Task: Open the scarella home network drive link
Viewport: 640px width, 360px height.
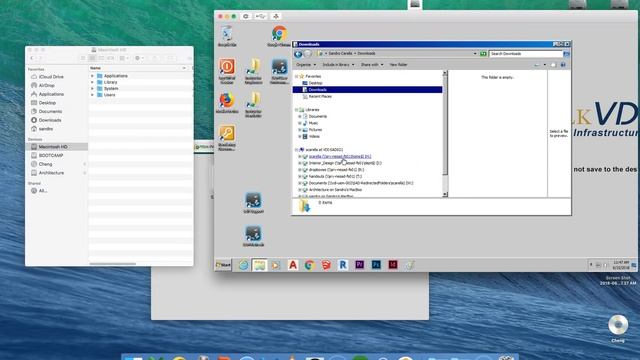Action: [340, 156]
